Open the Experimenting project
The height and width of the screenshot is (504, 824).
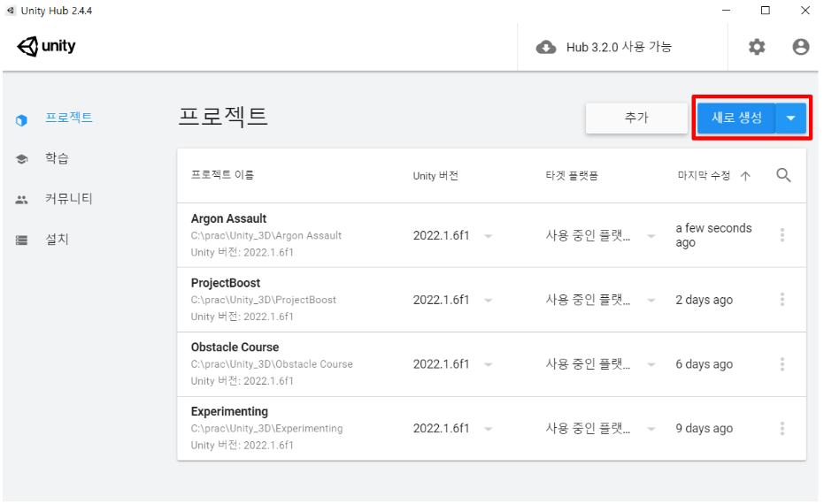pos(229,412)
